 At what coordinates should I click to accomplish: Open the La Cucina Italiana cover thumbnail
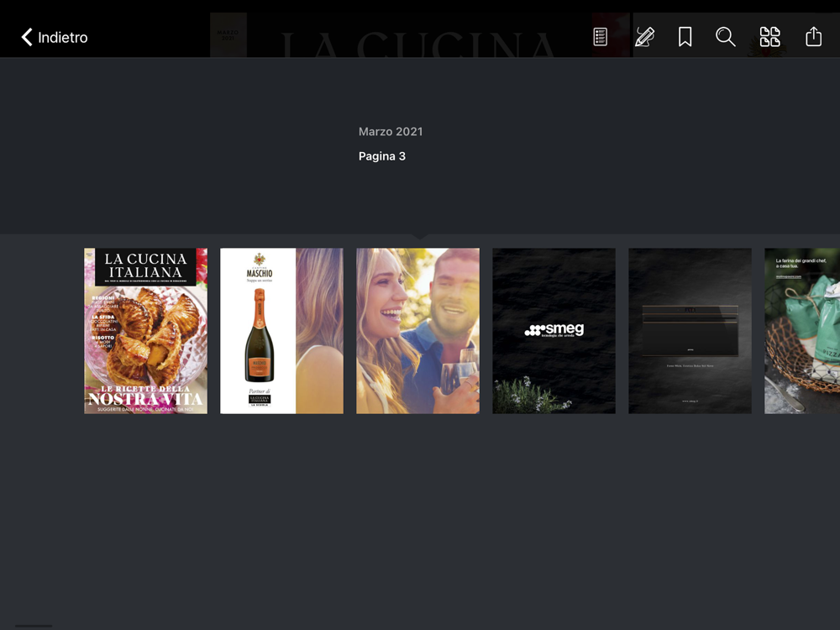[145, 330]
